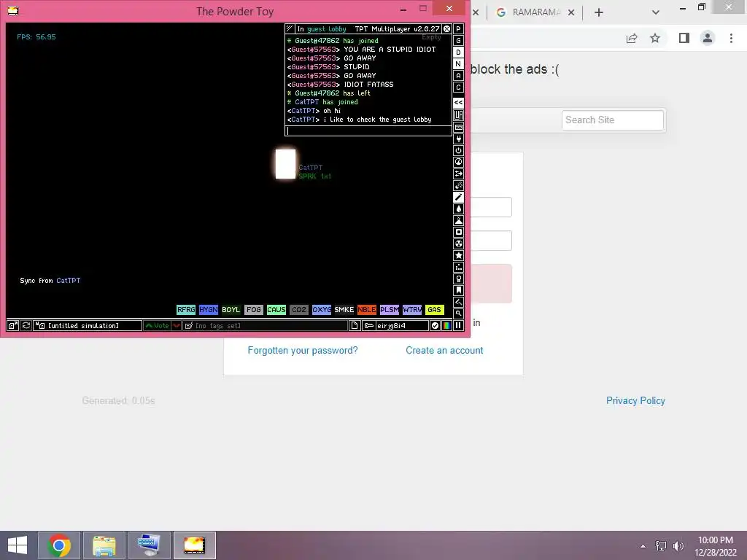
Task: Click the Search Site input field
Action: (613, 120)
